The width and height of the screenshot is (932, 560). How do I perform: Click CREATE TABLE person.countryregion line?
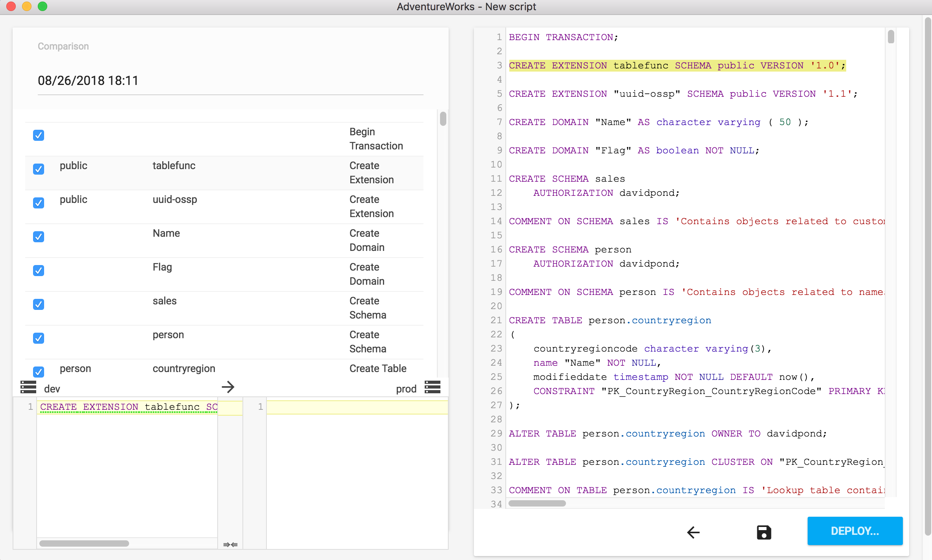610,320
